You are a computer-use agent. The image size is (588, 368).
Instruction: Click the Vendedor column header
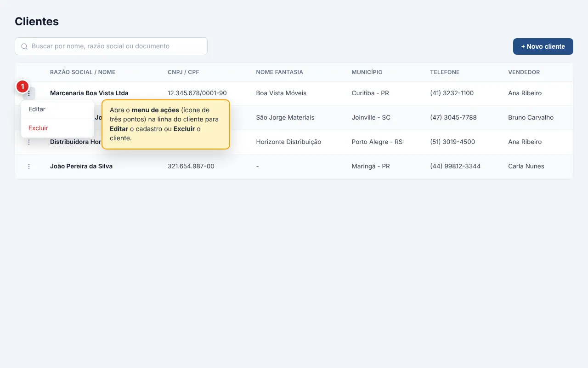(524, 72)
